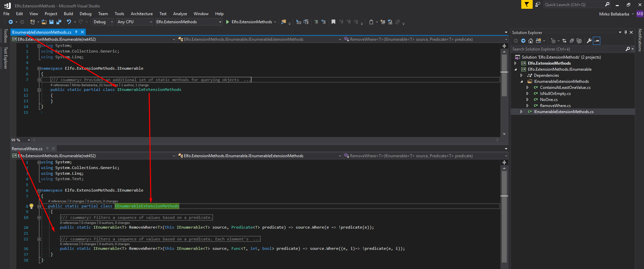The height and width of the screenshot is (269, 644).
Task: Click Sync with Active Document icon
Action: pos(564,41)
